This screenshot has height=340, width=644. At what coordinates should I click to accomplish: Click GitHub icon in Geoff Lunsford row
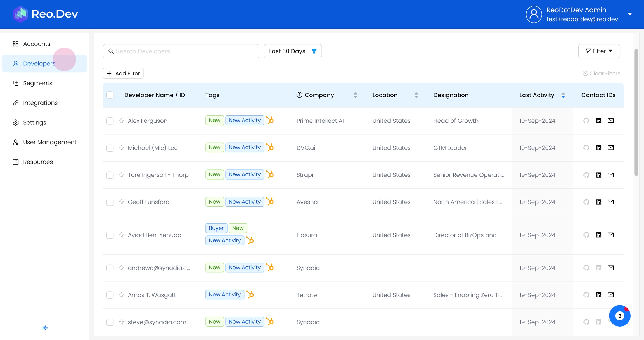586,202
